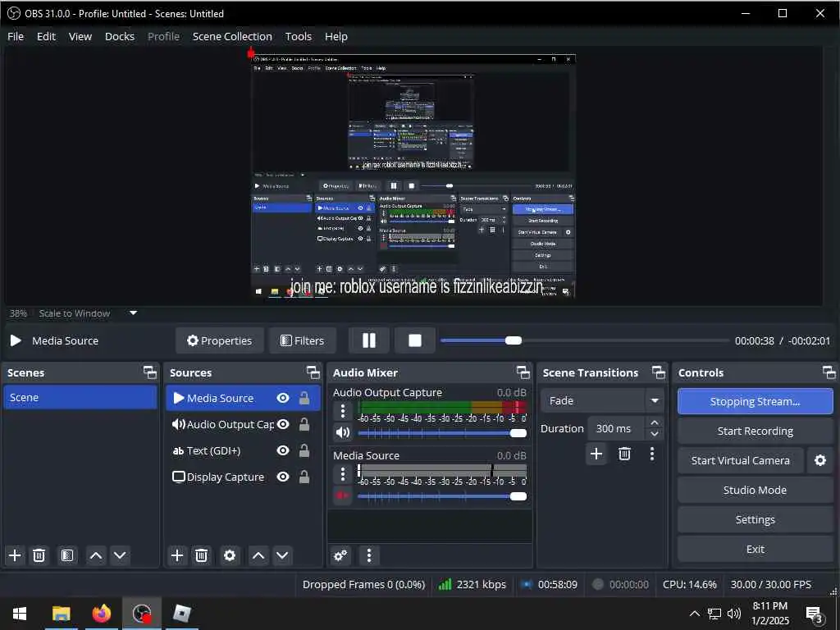Seek in the media playback slider
The width and height of the screenshot is (840, 630).
point(584,340)
